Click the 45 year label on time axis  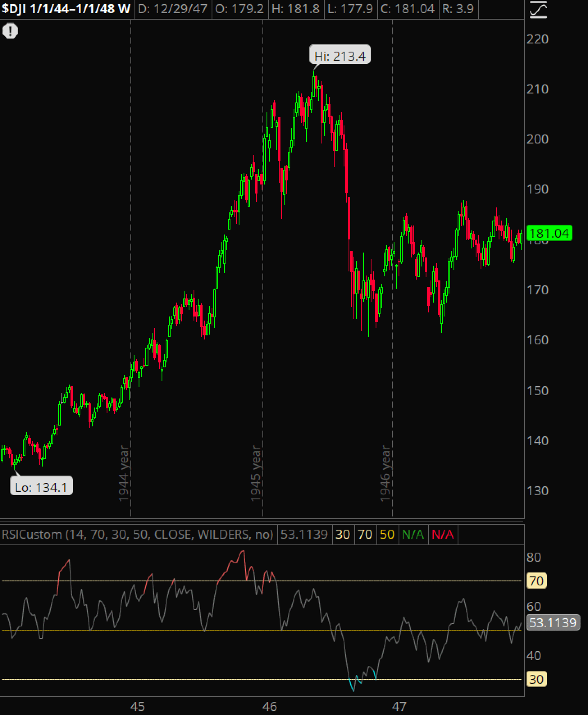(x=138, y=706)
